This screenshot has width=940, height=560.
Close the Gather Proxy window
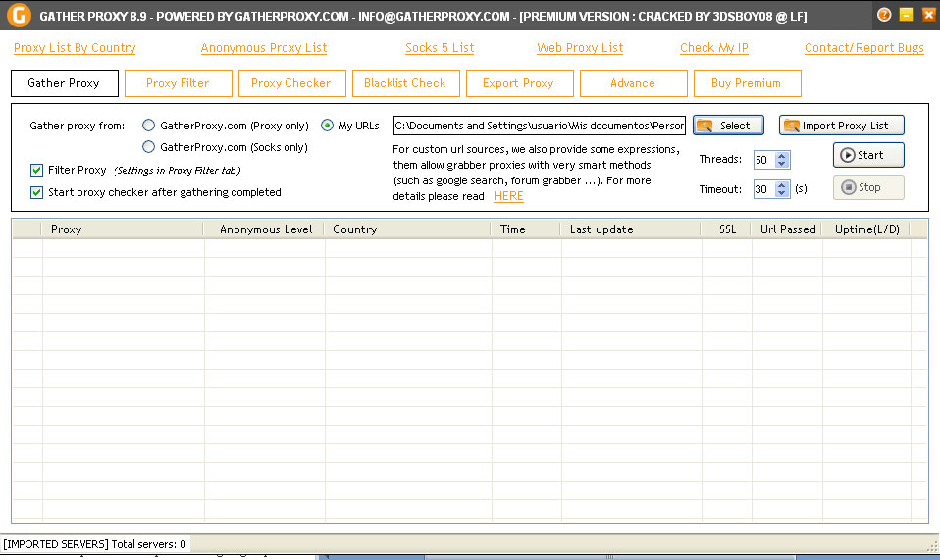928,15
